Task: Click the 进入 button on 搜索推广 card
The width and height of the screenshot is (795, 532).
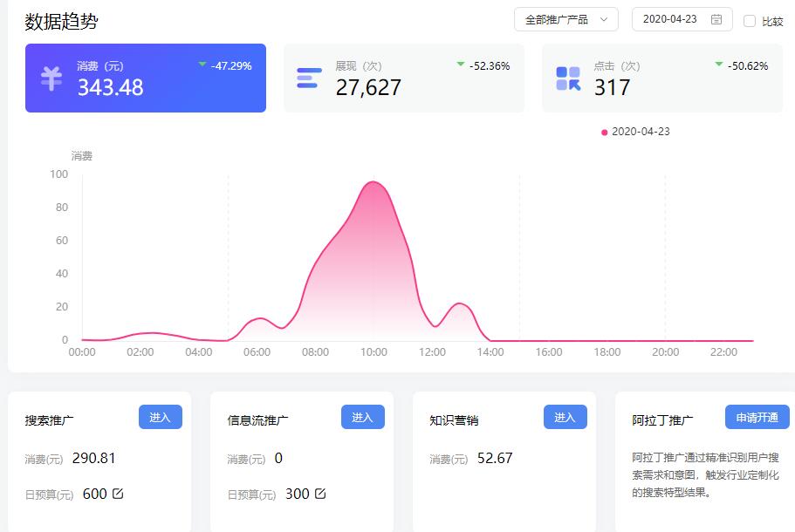Action: 160,417
